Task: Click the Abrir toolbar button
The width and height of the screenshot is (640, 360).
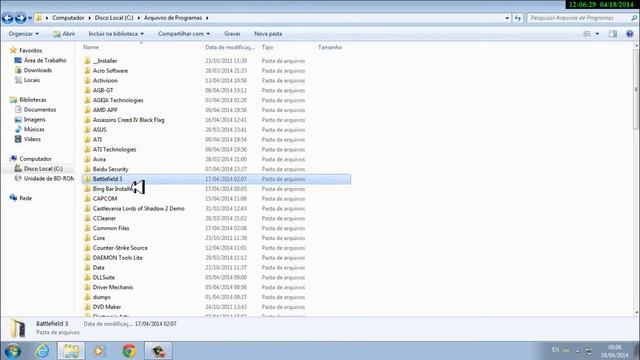Action: 64,34
